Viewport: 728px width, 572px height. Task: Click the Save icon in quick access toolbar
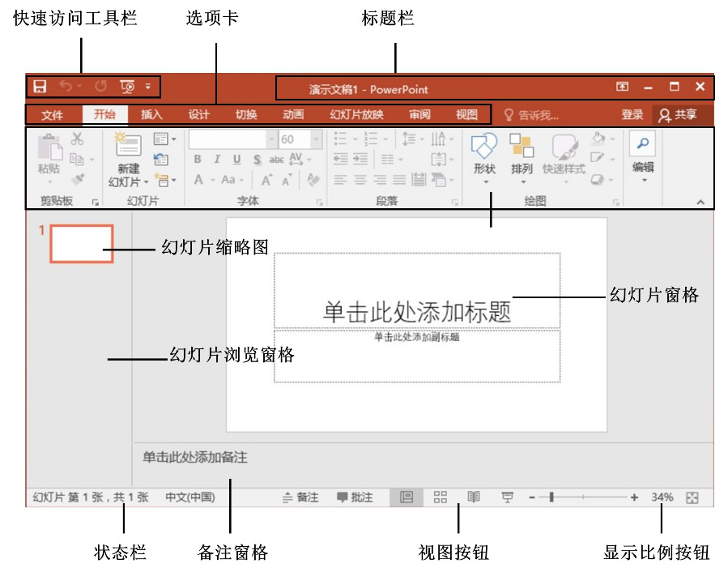click(x=40, y=86)
